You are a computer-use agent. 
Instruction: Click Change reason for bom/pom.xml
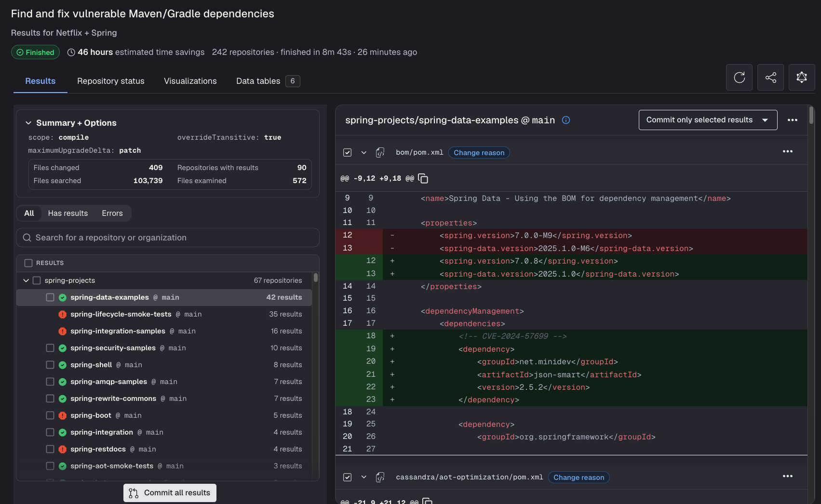(479, 153)
